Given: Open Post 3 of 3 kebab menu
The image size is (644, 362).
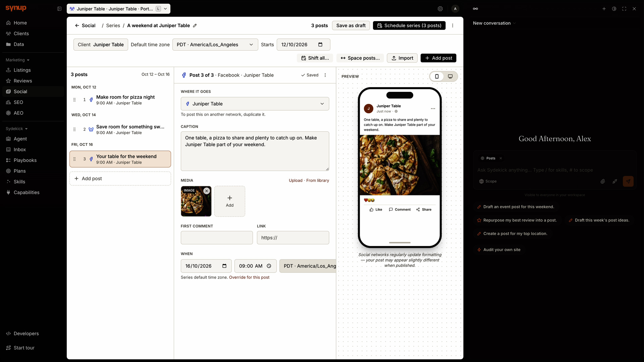Looking at the screenshot, I should (x=325, y=75).
